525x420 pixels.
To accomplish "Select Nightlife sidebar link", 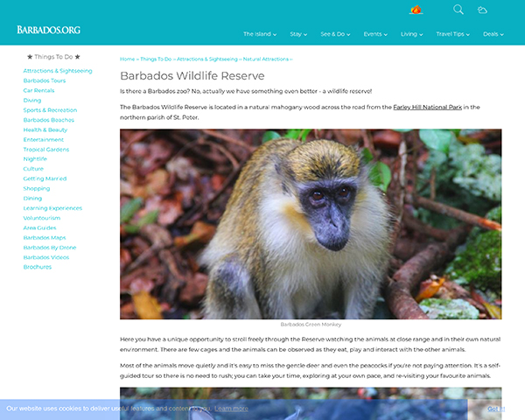I will (35, 158).
